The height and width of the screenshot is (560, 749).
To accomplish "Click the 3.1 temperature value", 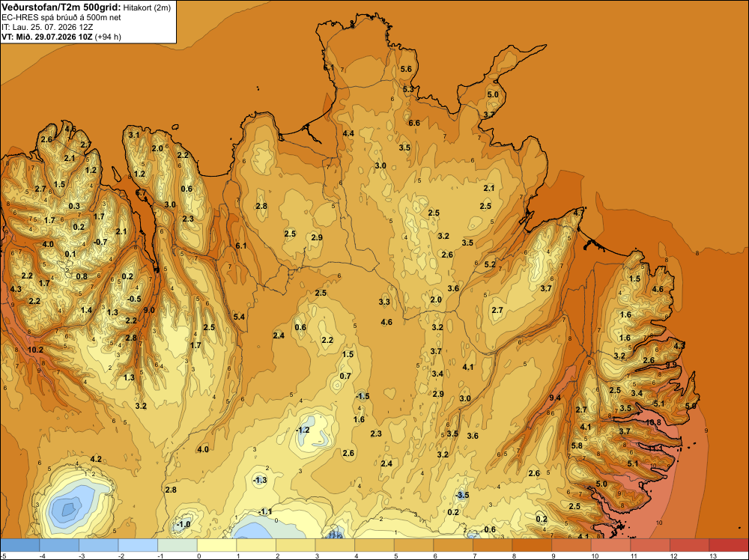I will pyautogui.click(x=134, y=135).
